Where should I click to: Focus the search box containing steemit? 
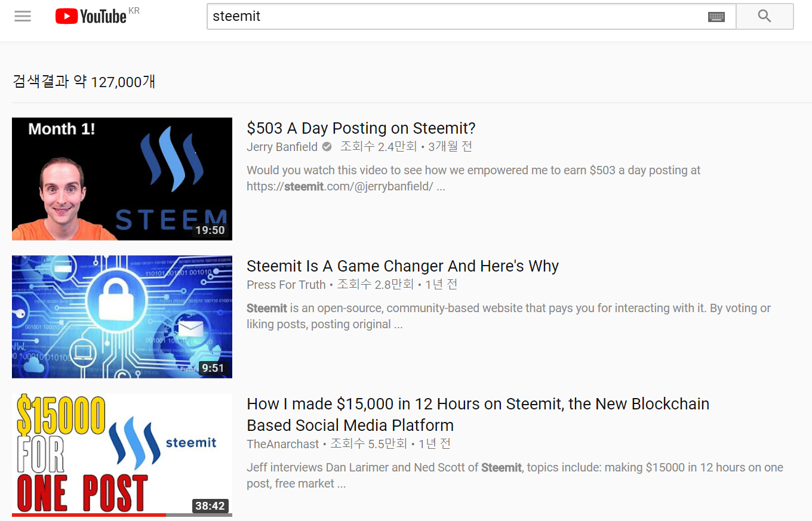[472, 17]
